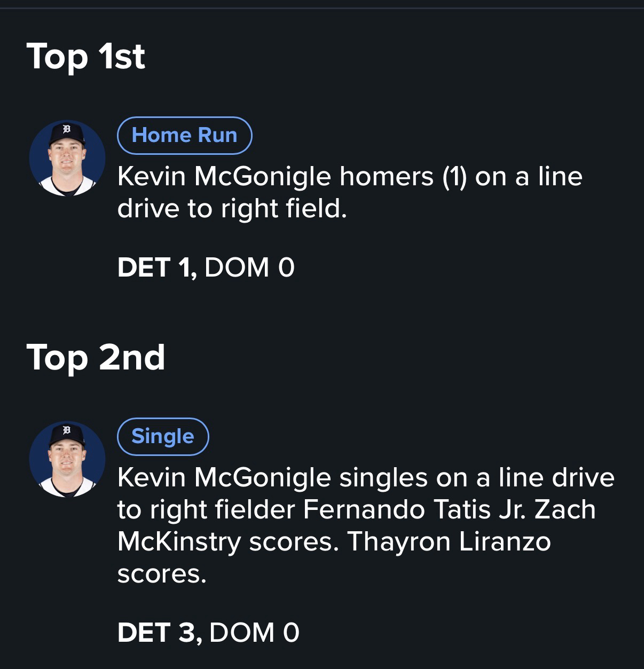
Task: Click the words 'to right fielder'
Action: coord(206,509)
